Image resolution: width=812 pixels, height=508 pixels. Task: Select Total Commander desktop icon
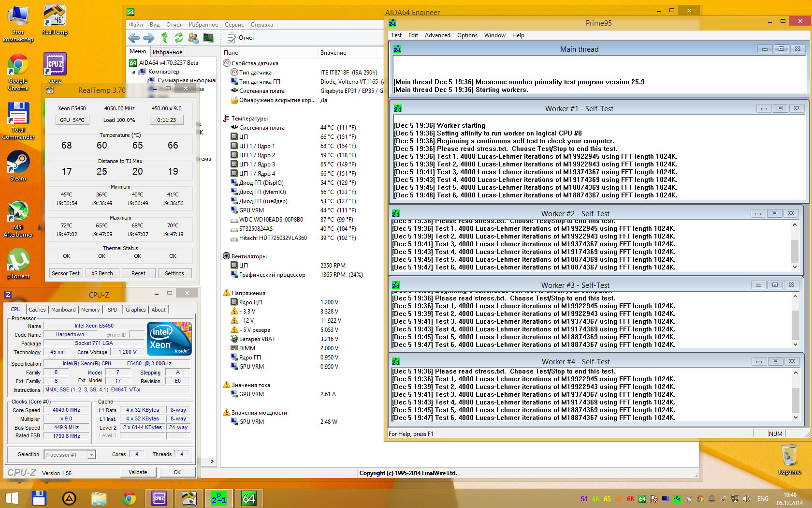tap(18, 121)
